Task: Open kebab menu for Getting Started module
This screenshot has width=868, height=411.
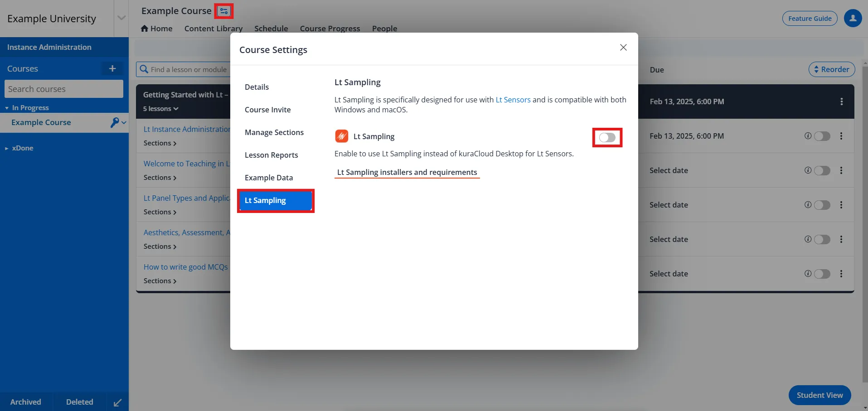Action: pyautogui.click(x=841, y=102)
